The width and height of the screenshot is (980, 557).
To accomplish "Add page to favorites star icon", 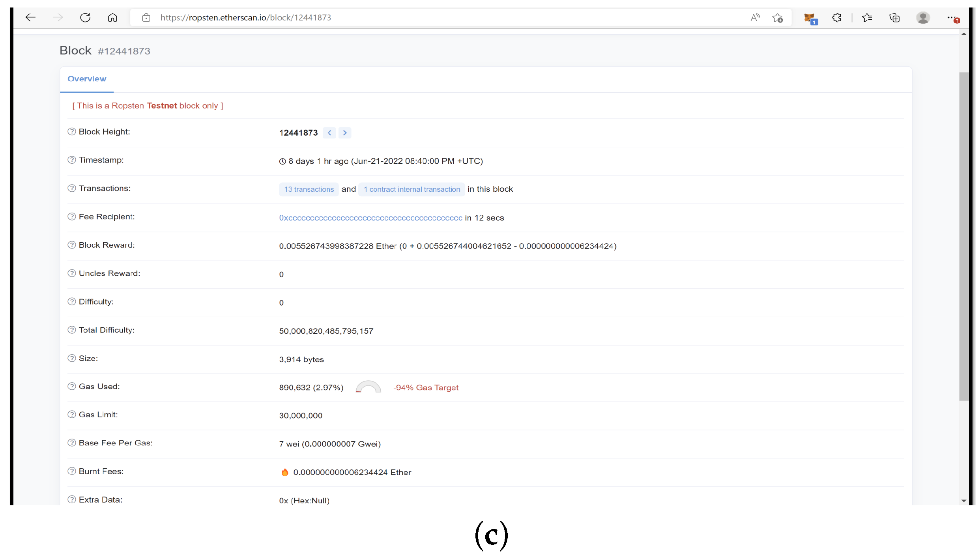I will [778, 18].
